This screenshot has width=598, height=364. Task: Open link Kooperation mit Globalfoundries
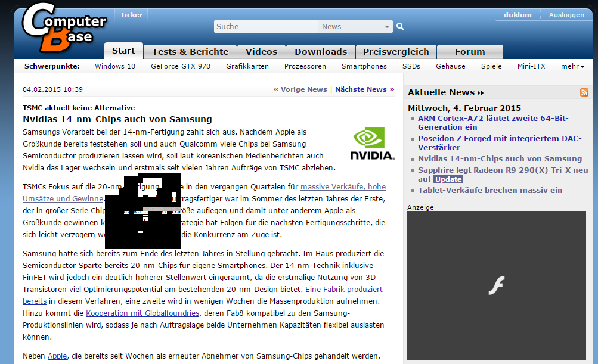[x=142, y=313]
